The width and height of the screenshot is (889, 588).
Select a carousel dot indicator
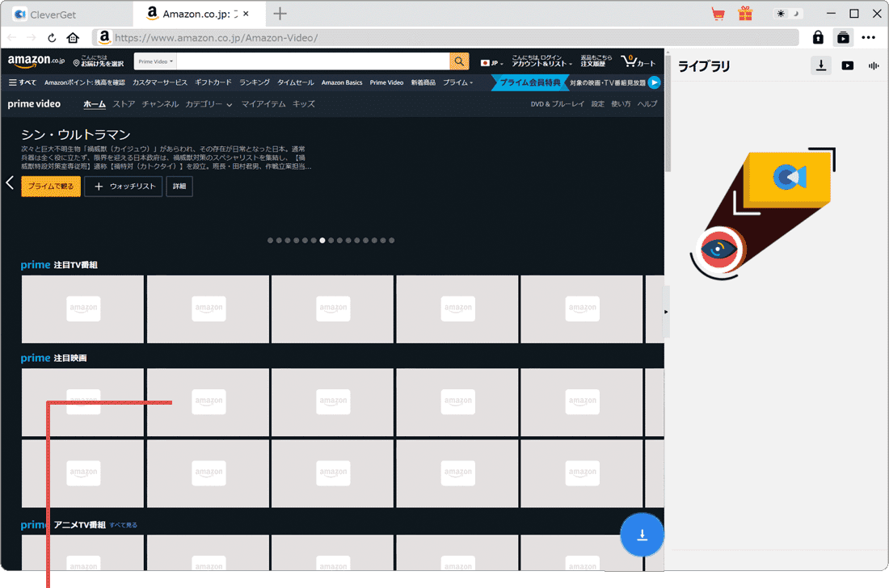pos(322,240)
